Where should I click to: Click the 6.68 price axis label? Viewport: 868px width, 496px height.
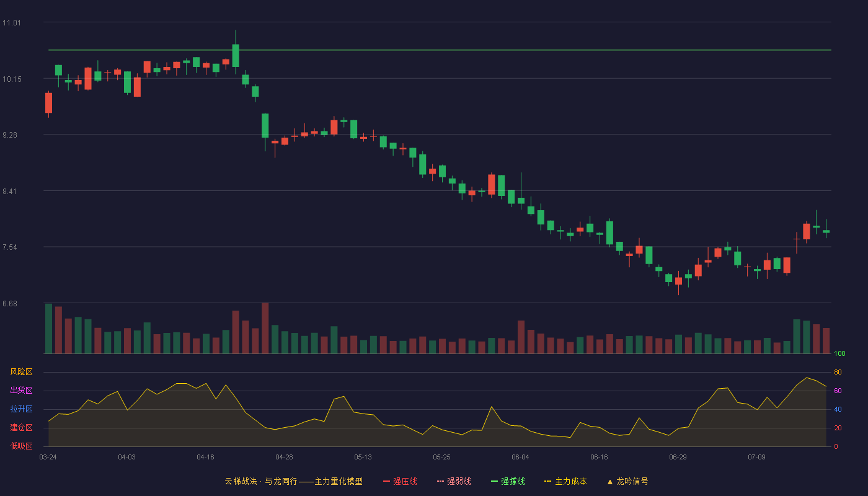[x=9, y=304]
